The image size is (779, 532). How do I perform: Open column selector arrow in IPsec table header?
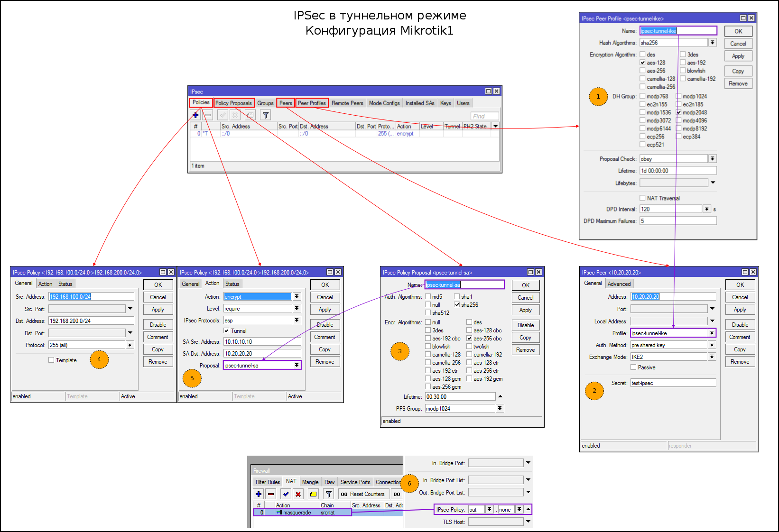click(x=495, y=126)
